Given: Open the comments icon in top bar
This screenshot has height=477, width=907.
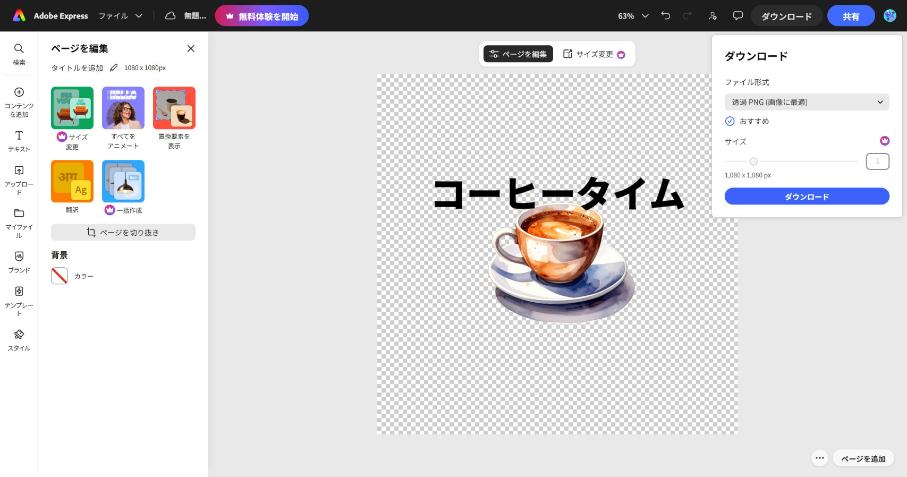Looking at the screenshot, I should (x=738, y=16).
